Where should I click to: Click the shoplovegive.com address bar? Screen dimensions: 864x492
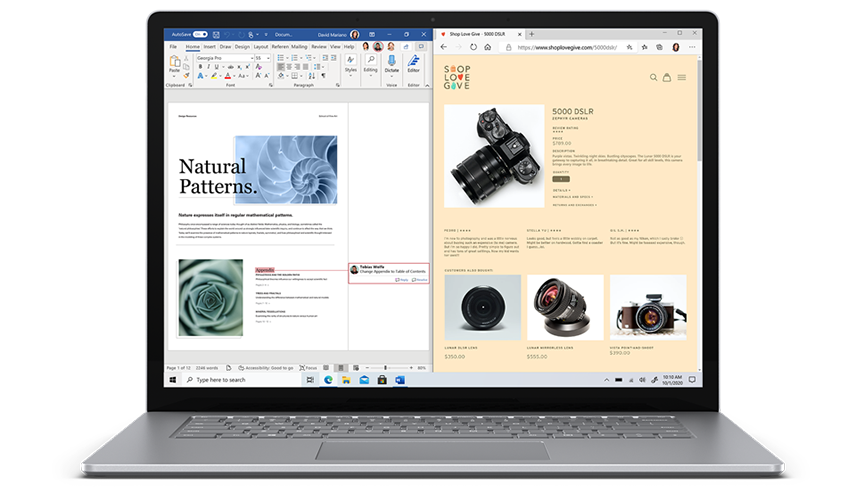567,47
